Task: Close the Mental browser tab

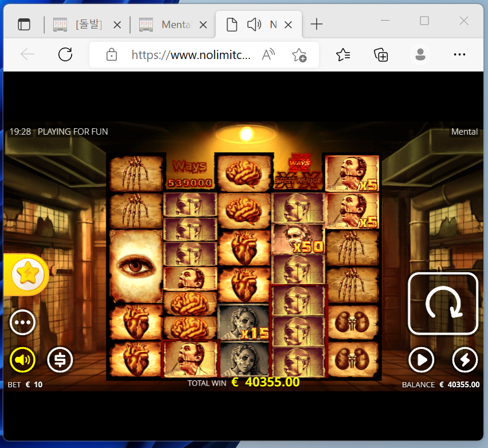Action: (x=203, y=25)
